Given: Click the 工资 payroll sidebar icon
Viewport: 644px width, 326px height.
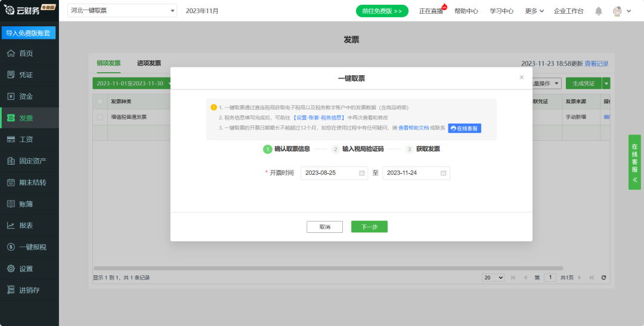Looking at the screenshot, I should tap(11, 139).
